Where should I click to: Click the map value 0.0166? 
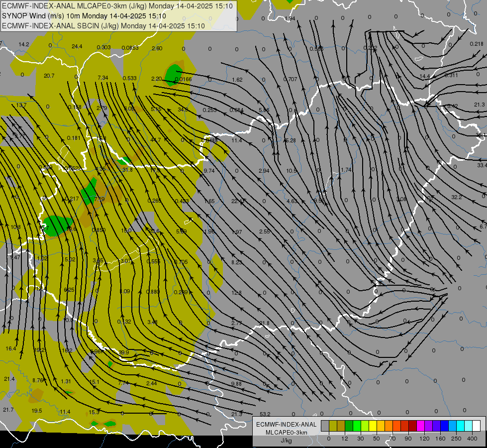183,79
